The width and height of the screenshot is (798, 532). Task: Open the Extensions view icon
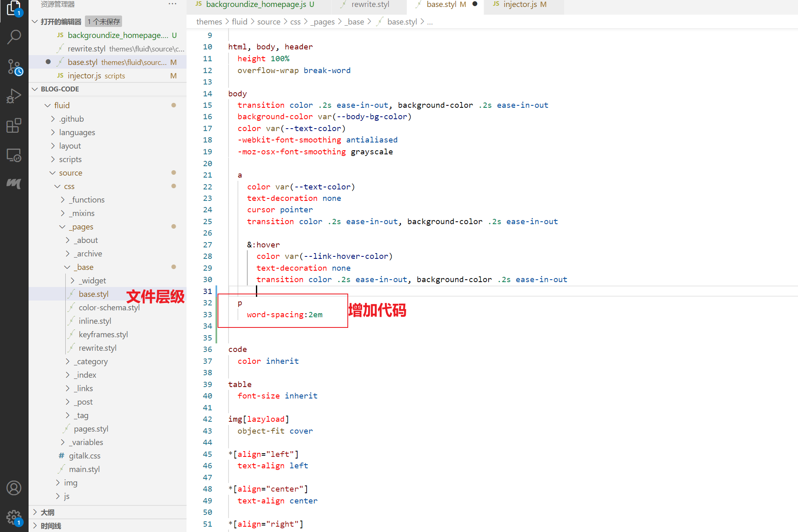(14, 126)
